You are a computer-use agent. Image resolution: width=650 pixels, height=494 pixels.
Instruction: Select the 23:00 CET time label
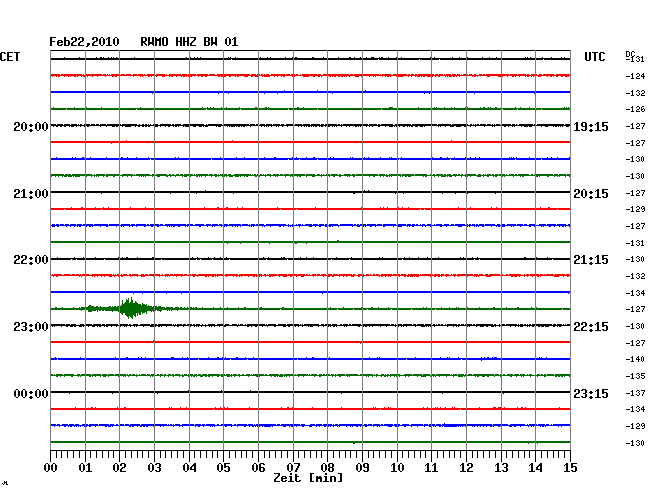[x=31, y=327]
